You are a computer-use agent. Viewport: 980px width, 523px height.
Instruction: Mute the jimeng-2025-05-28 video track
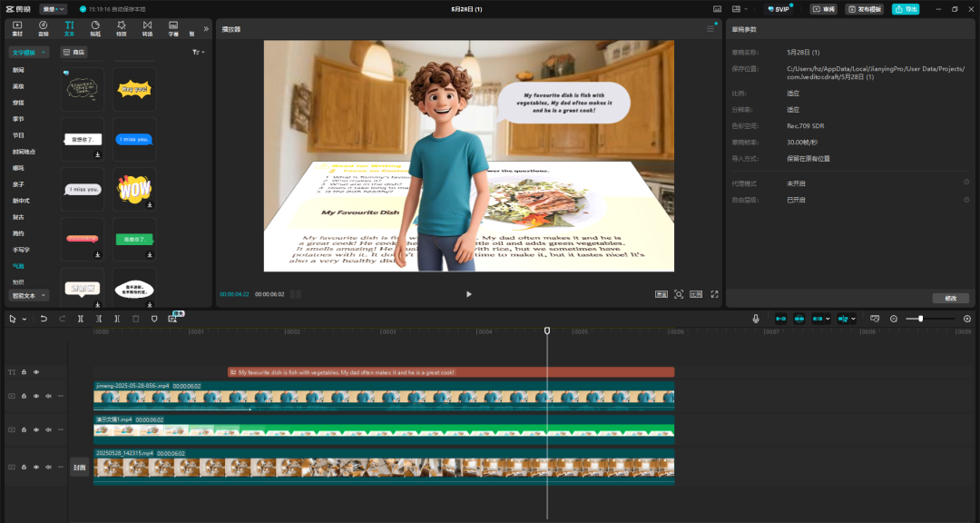tap(48, 396)
